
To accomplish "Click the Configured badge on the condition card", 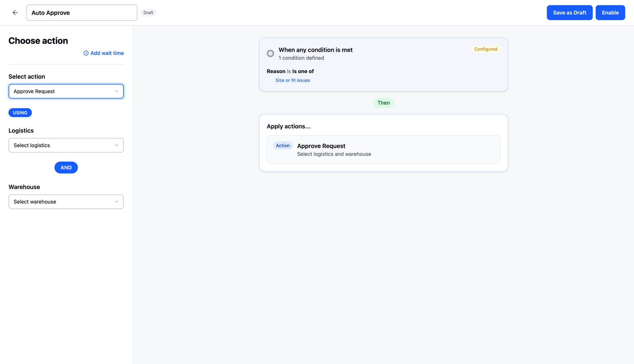I will point(485,49).
